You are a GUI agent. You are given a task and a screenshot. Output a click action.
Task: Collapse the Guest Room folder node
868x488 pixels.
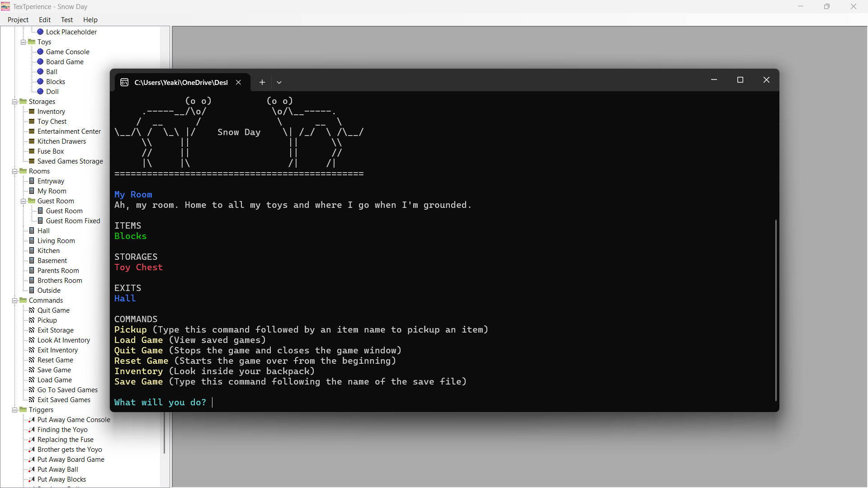pyautogui.click(x=23, y=201)
